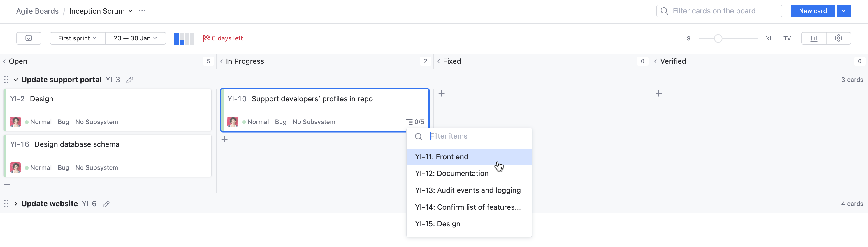Expand the Update website swimlane

15,204
